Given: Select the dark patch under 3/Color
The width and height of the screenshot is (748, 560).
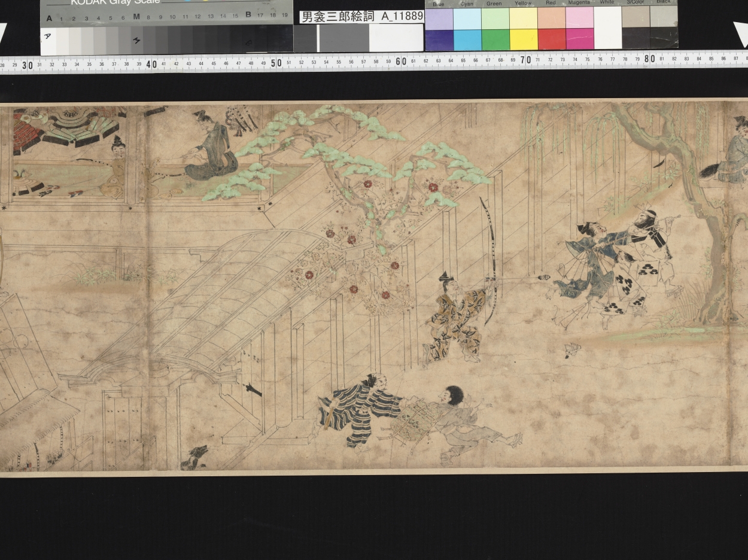Looking at the screenshot, I should coord(636,38).
